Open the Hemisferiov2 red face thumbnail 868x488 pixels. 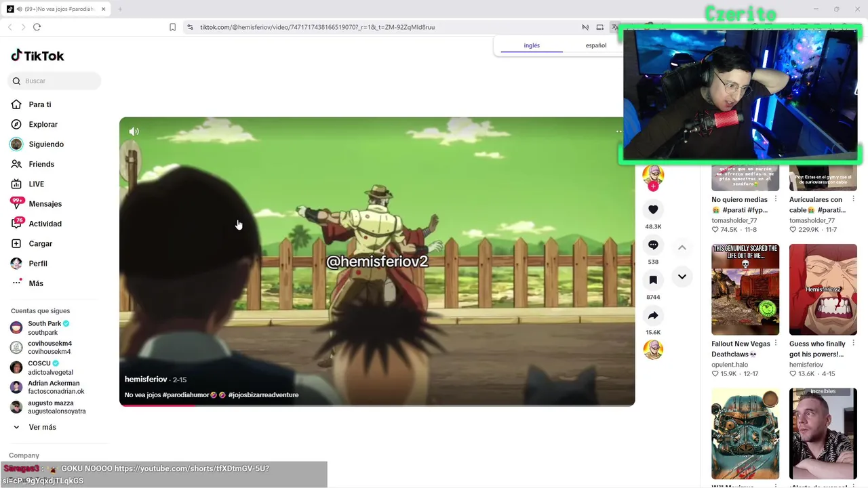tap(823, 289)
